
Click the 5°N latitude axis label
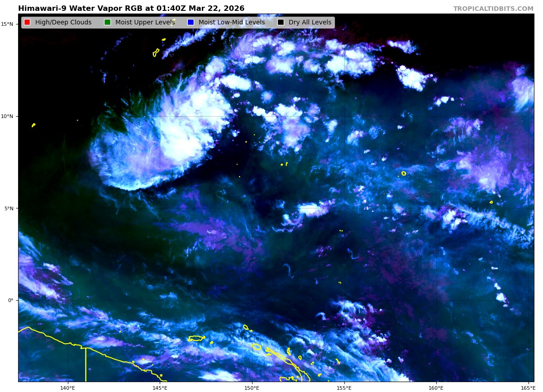point(9,208)
